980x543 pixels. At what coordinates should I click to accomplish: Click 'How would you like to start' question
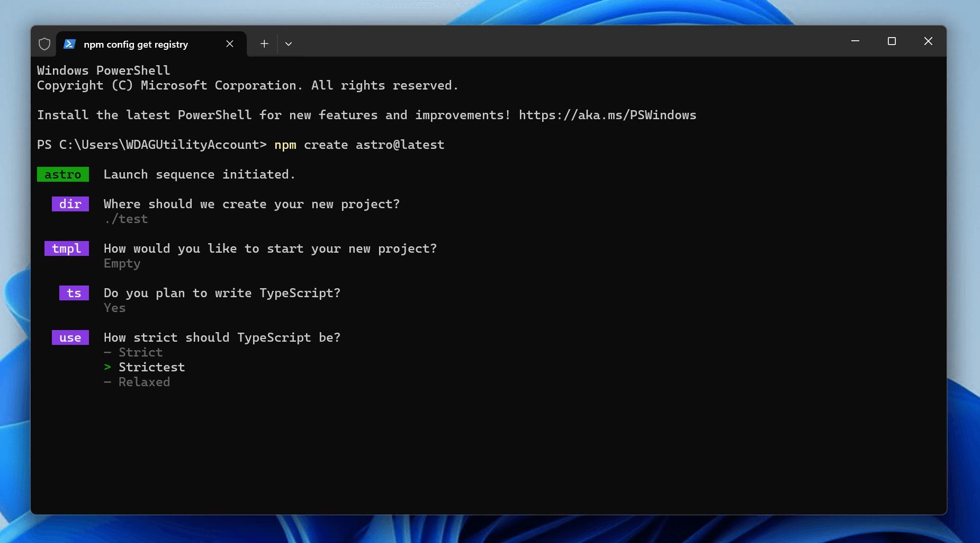point(271,248)
